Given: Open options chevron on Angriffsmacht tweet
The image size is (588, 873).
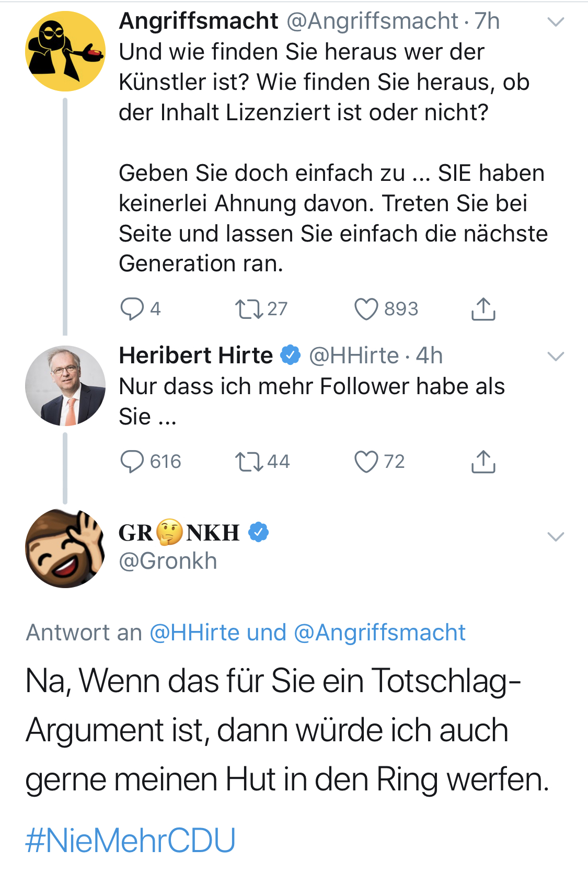Looking at the screenshot, I should 555,22.
